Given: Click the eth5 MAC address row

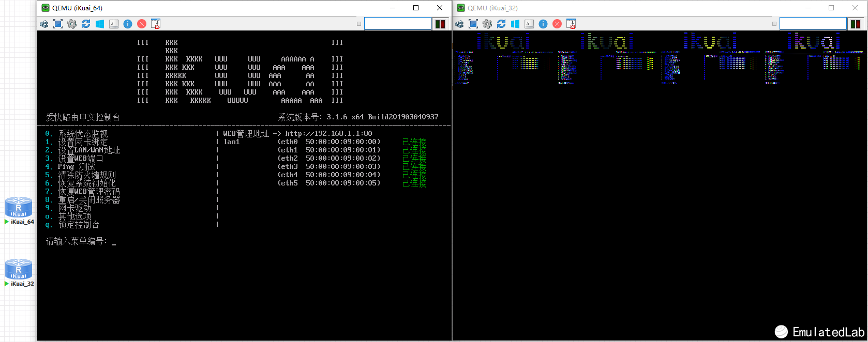Looking at the screenshot, I should [329, 183].
